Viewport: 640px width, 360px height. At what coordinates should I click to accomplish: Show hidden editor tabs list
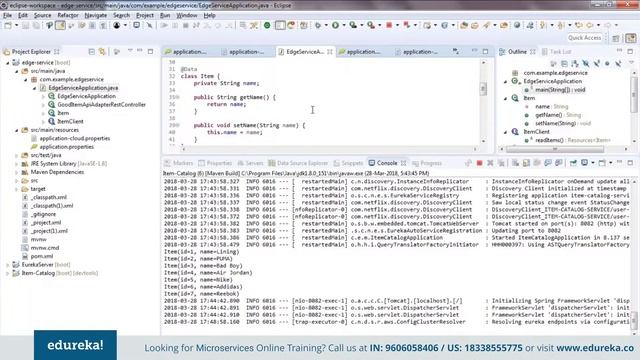coord(456,51)
